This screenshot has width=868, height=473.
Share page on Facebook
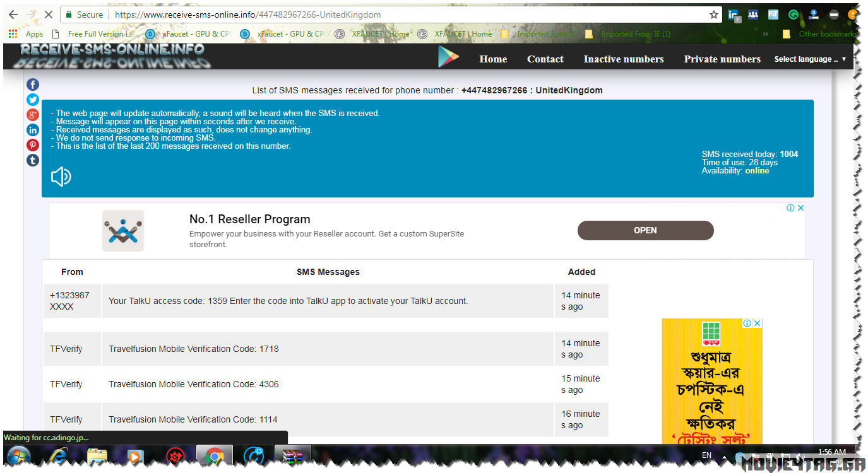(x=33, y=85)
